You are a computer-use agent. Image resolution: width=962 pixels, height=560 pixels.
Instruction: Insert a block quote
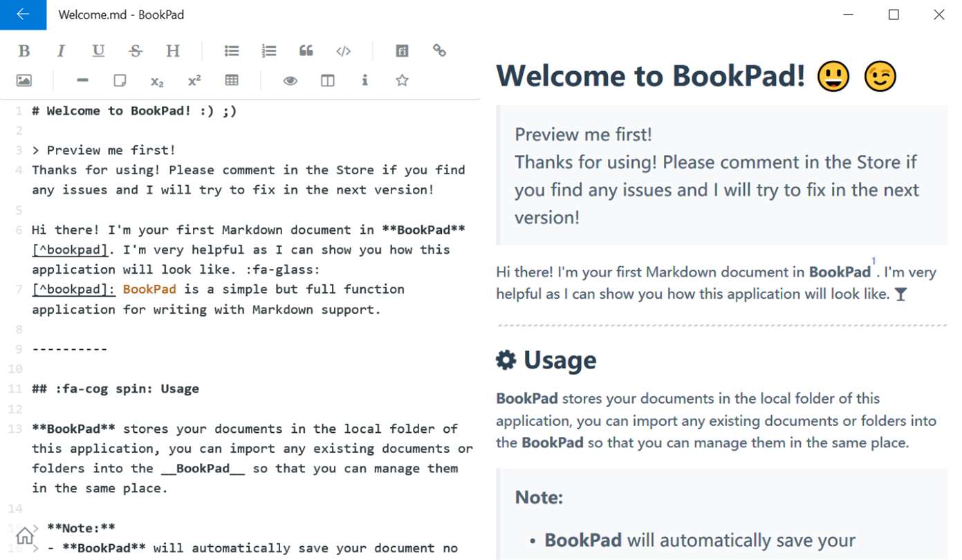coord(306,50)
